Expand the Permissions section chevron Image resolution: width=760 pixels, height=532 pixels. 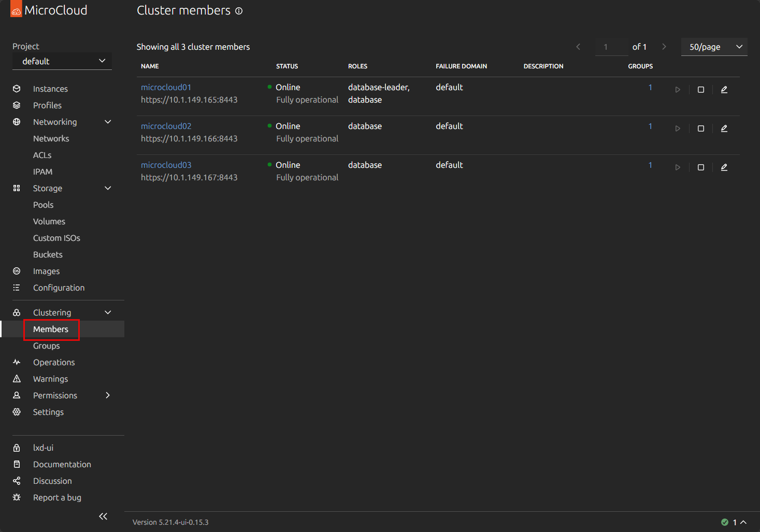coord(108,395)
